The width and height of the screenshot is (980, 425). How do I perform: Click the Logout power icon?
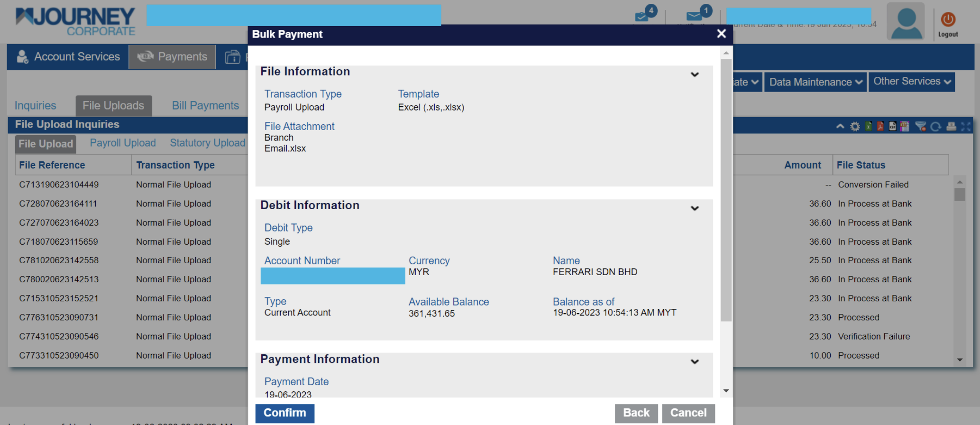[x=948, y=19]
